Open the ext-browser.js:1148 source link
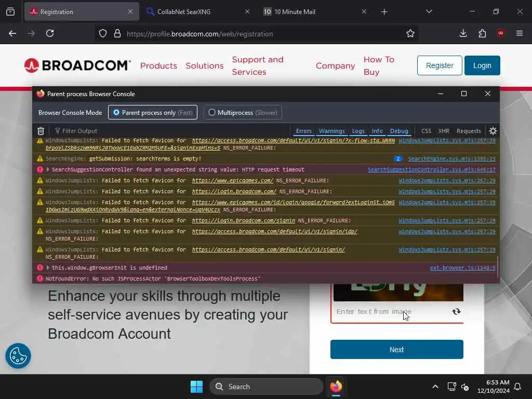Image resolution: width=532 pixels, height=399 pixels. coord(462,268)
